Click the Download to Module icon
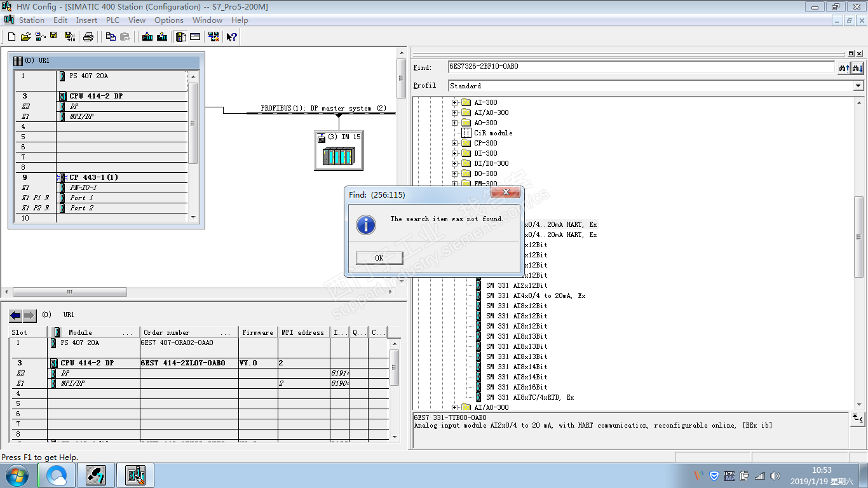868x488 pixels. click(147, 37)
